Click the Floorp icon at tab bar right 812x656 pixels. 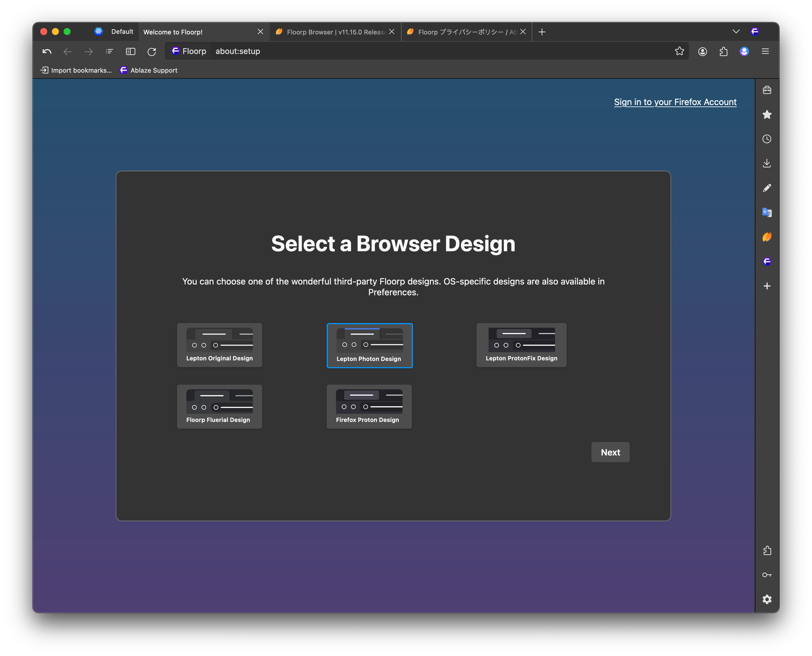(755, 32)
